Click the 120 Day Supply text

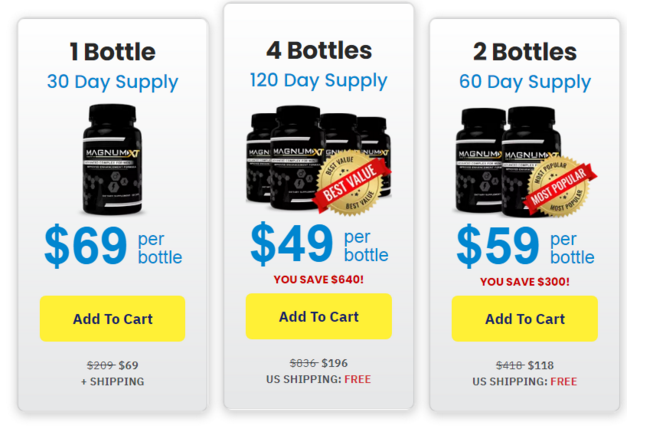[x=319, y=80]
